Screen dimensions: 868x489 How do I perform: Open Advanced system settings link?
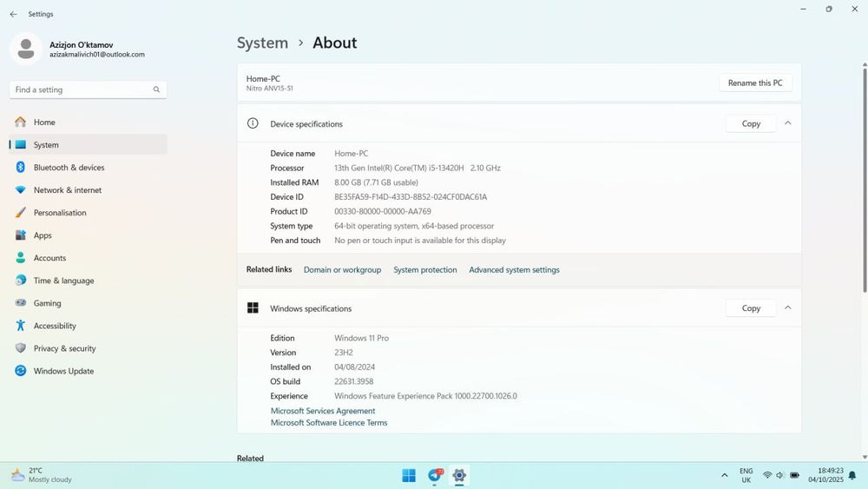coord(514,270)
